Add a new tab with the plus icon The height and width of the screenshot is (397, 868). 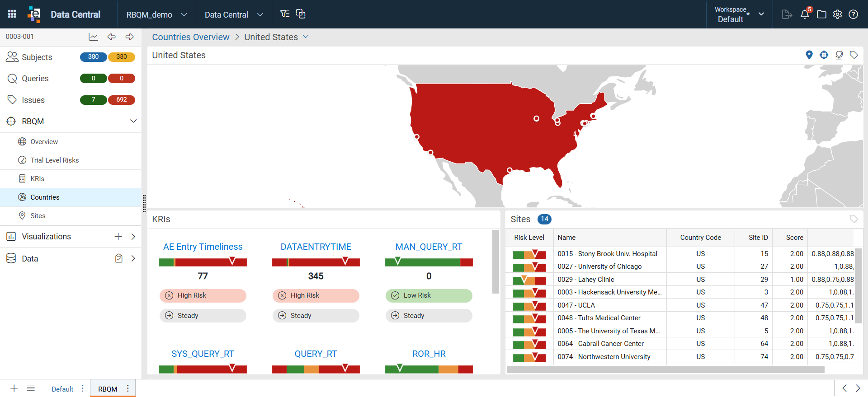pyautogui.click(x=14, y=388)
